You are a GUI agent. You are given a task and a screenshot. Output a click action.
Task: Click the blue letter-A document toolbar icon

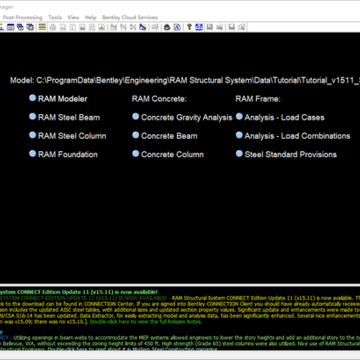point(177,27)
